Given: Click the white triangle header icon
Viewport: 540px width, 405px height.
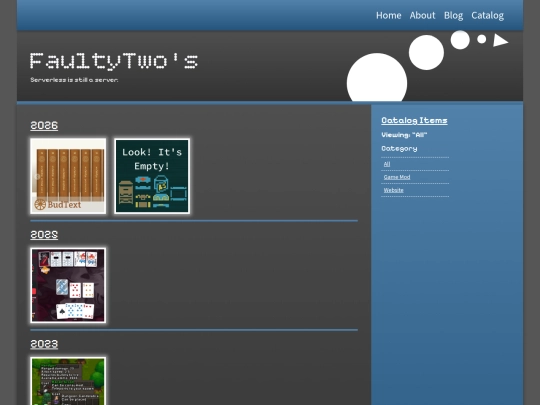Looking at the screenshot, I should (500, 40).
